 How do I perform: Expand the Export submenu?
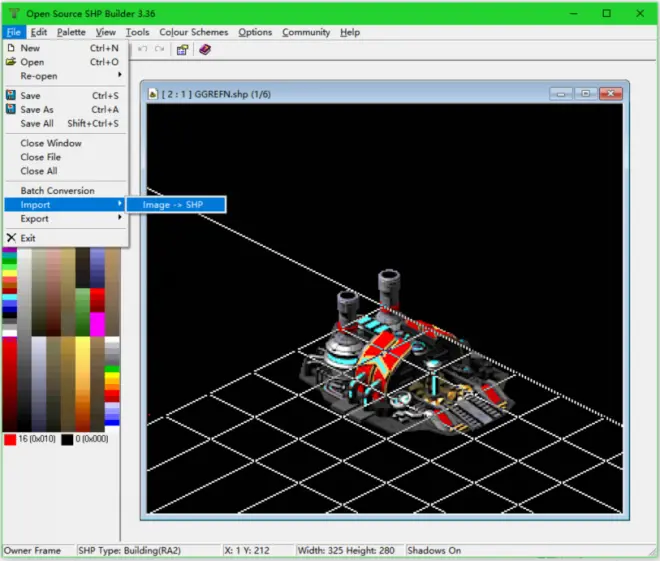tap(66, 218)
